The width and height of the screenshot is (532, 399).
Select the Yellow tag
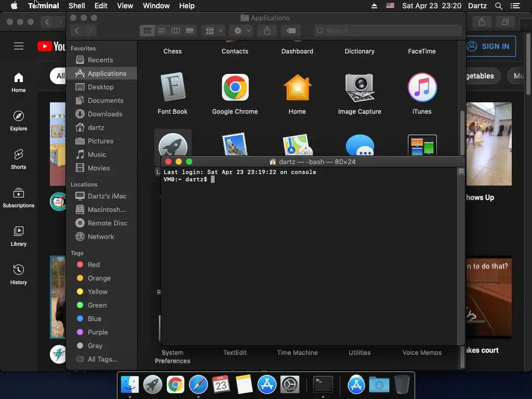click(101, 292)
